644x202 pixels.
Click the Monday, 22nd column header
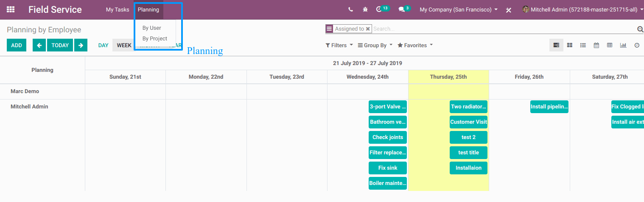206,77
